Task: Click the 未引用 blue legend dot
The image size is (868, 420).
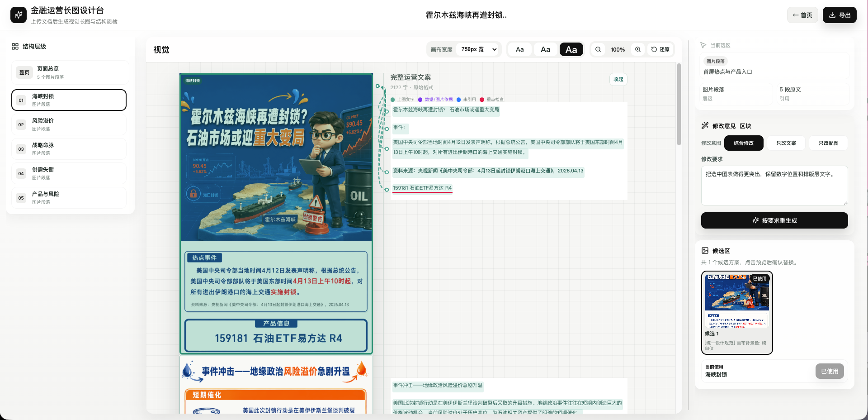Action: [x=459, y=100]
